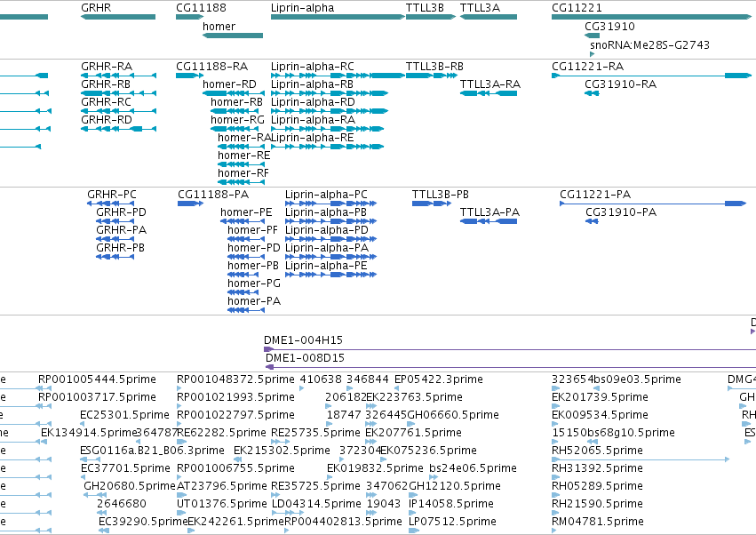This screenshot has height=535, width=756.
Task: Select transcript CG11188-RA
Action: pos(189,76)
